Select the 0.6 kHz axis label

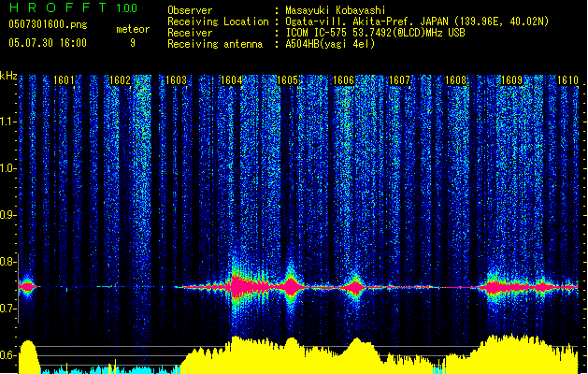click(8, 355)
